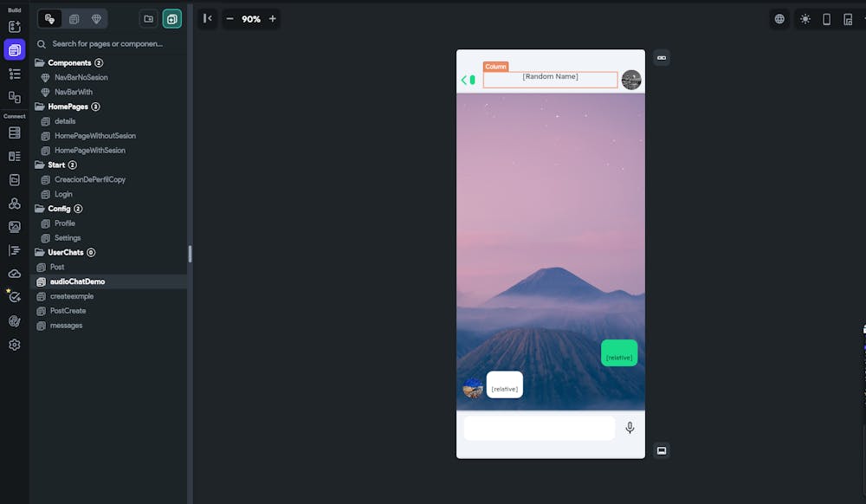Viewport: 866px width, 504px height.
Task: Open the Profile page
Action: 65,223
